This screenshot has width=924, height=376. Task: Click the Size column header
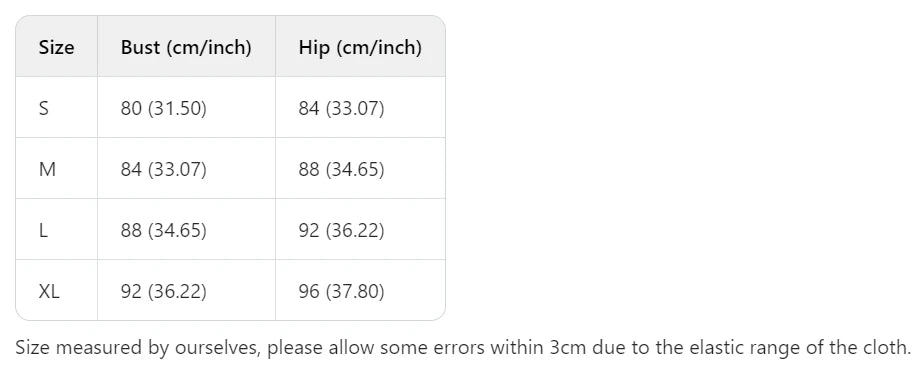(x=57, y=47)
